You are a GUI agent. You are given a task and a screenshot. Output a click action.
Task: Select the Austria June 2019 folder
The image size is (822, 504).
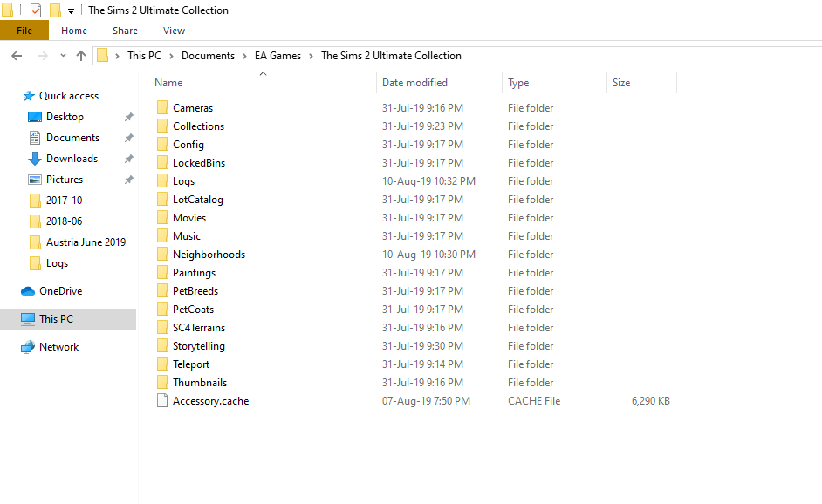86,242
